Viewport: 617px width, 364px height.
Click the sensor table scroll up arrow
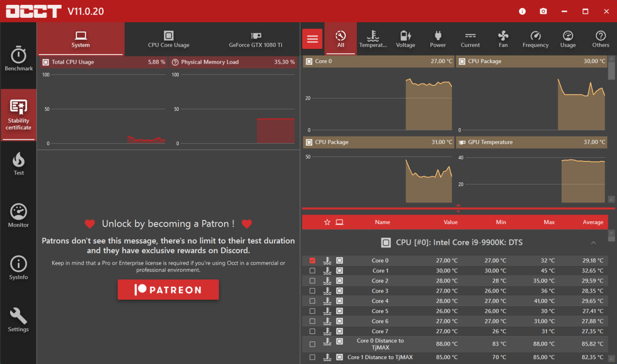click(612, 232)
